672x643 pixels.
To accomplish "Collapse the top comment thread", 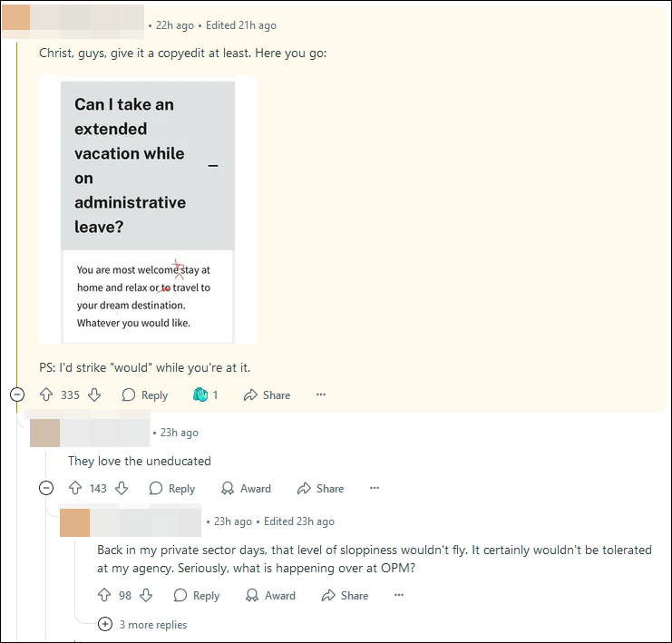I will coord(17,395).
